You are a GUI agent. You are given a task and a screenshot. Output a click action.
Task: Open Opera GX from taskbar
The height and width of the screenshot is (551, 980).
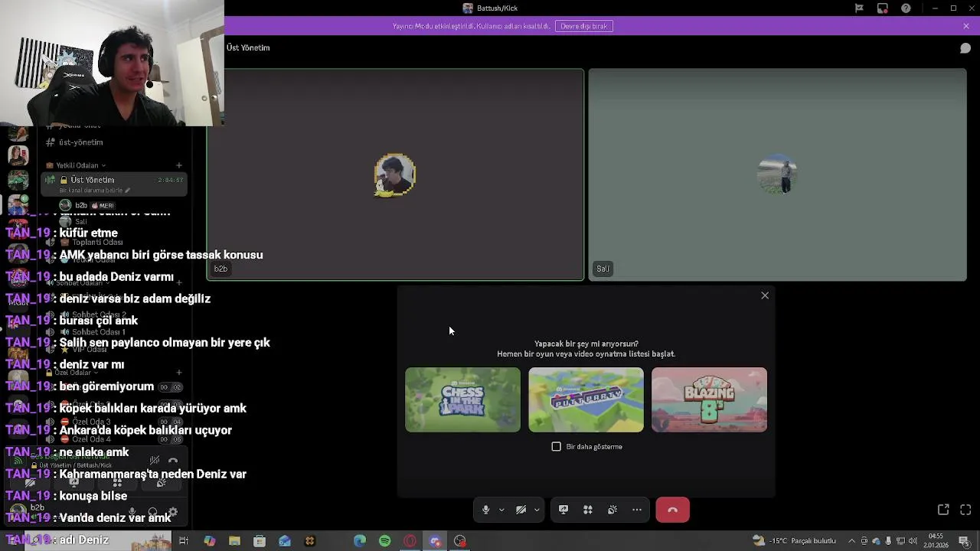410,541
